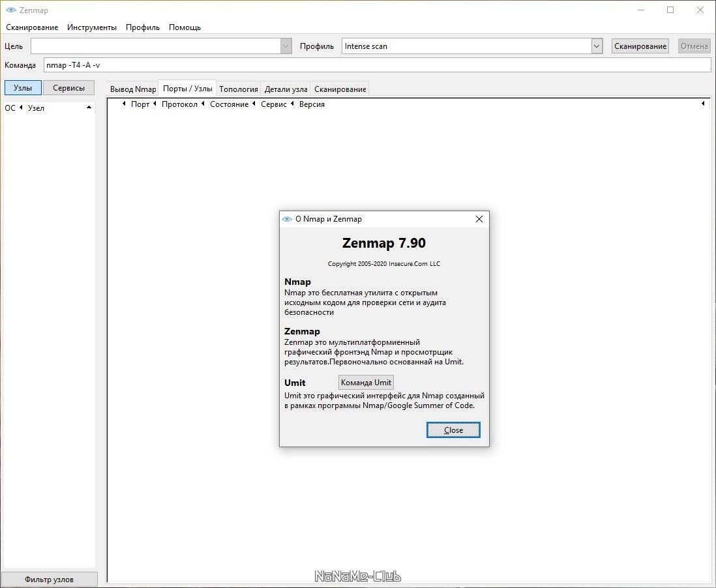The image size is (716, 588).
Task: Switch to the Сканирование results tab
Action: 340,89
